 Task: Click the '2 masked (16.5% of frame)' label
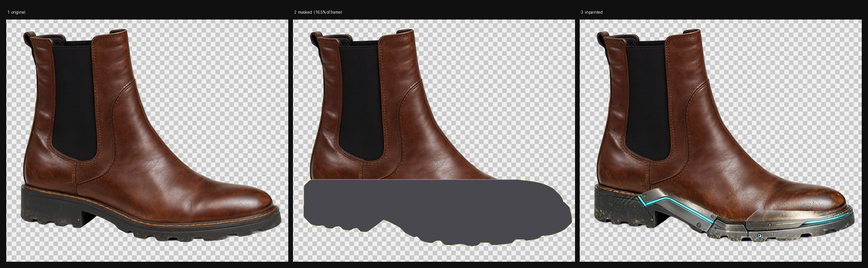coord(318,13)
